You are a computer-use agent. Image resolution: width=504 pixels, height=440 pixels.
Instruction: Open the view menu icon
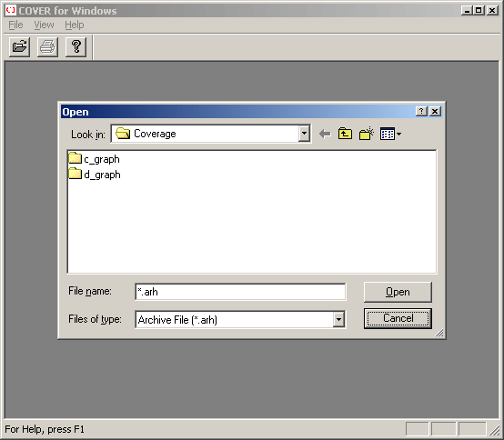[388, 134]
